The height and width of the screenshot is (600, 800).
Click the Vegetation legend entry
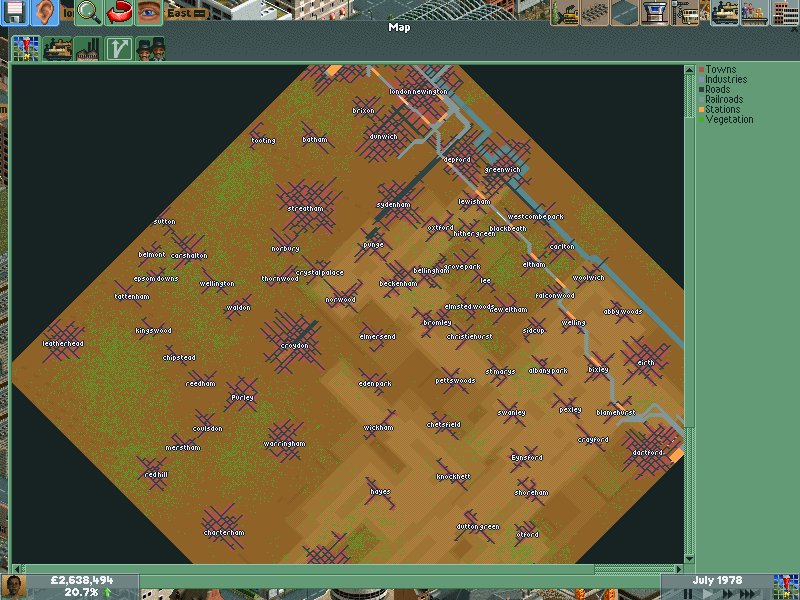click(x=729, y=119)
